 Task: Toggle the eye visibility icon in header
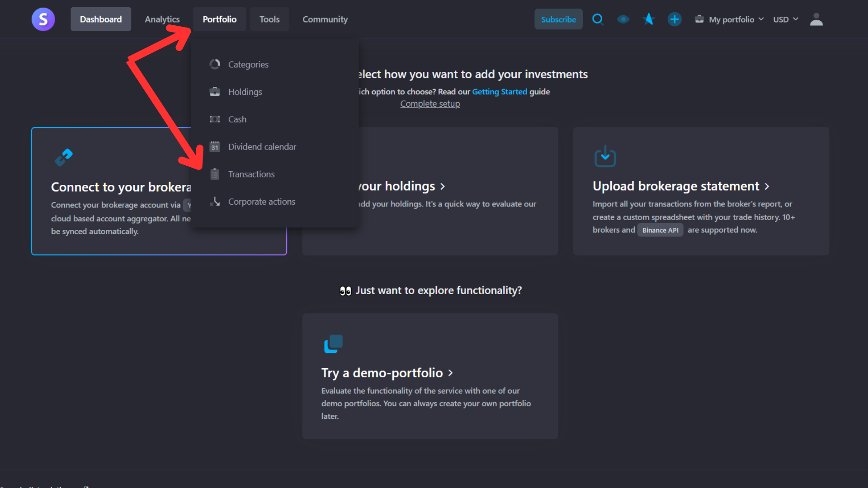623,19
